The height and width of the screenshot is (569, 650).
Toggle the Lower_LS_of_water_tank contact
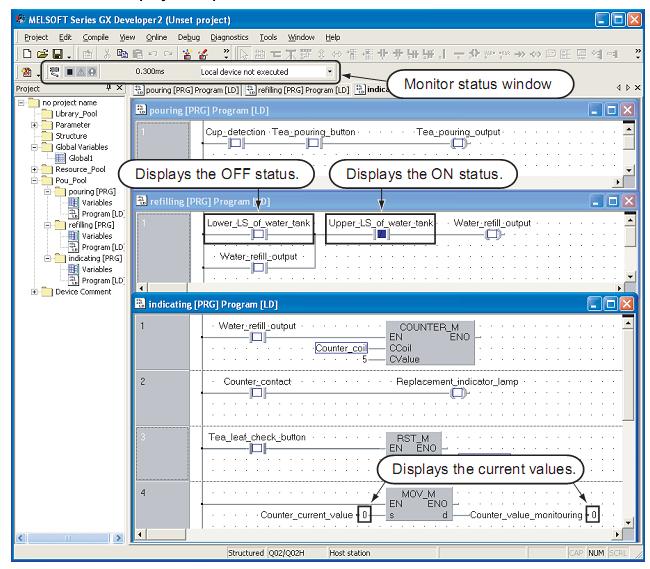tap(257, 235)
